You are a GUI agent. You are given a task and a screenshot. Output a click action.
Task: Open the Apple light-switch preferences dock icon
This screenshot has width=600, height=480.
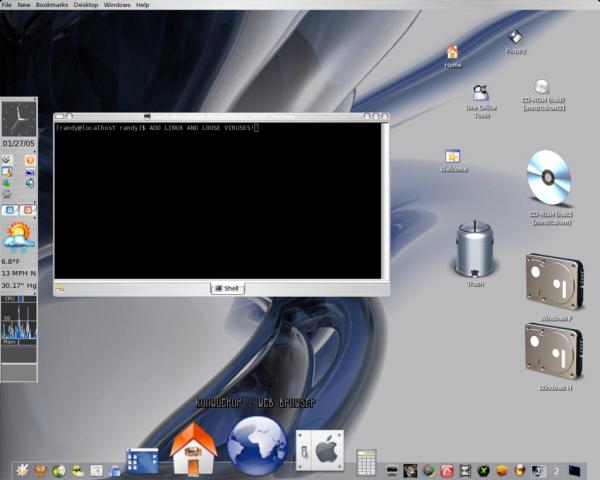[x=320, y=450]
